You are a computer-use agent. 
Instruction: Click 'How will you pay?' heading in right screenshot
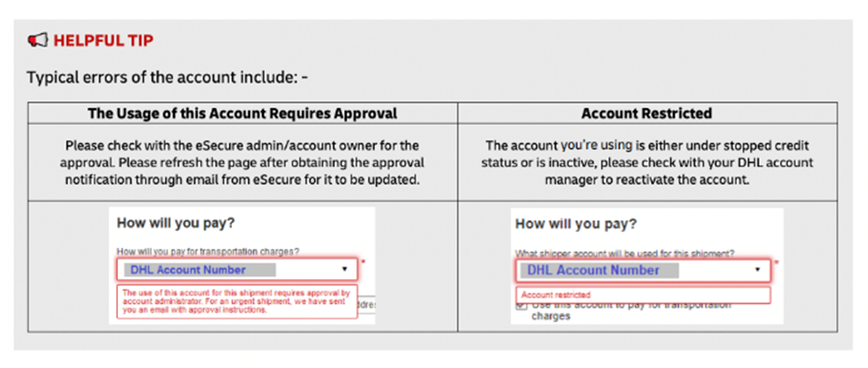(x=576, y=224)
